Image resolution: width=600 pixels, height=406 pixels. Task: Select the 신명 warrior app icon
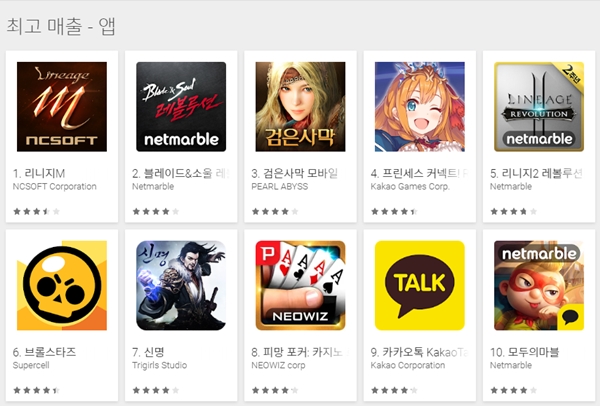(x=181, y=285)
